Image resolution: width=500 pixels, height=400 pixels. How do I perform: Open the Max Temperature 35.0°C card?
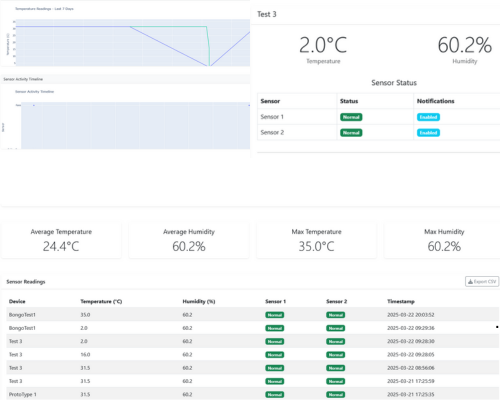316,240
